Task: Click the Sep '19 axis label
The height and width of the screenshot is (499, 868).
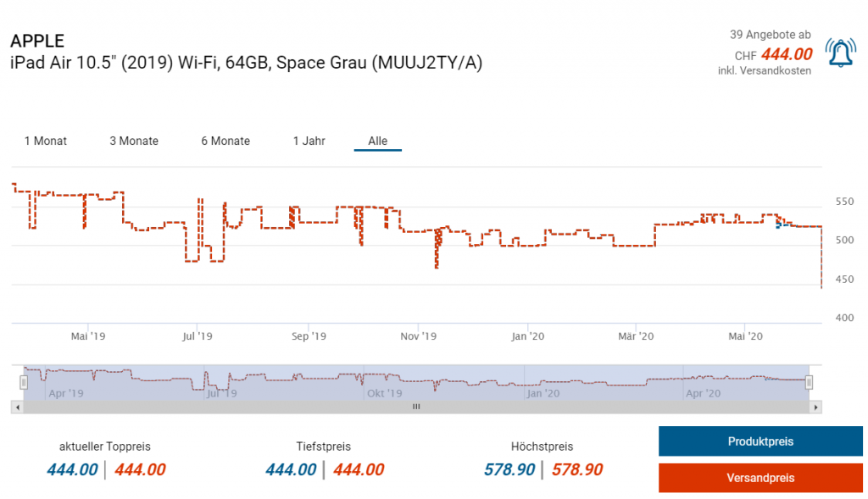Action: pyautogui.click(x=309, y=336)
